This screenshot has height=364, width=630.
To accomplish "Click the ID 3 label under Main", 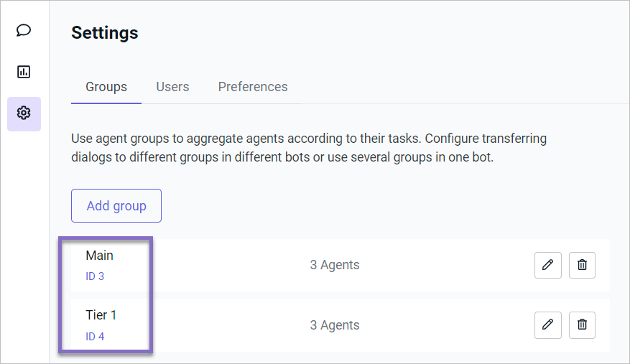I will tap(95, 276).
